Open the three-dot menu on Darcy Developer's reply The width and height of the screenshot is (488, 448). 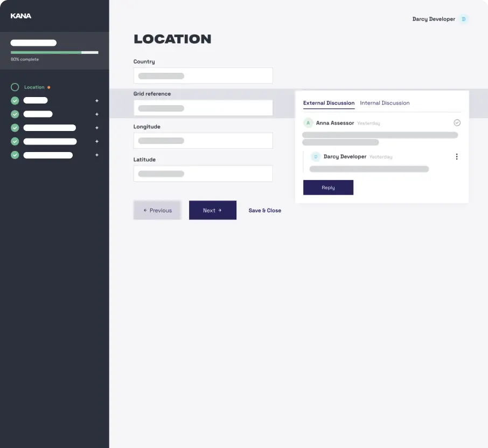457,157
